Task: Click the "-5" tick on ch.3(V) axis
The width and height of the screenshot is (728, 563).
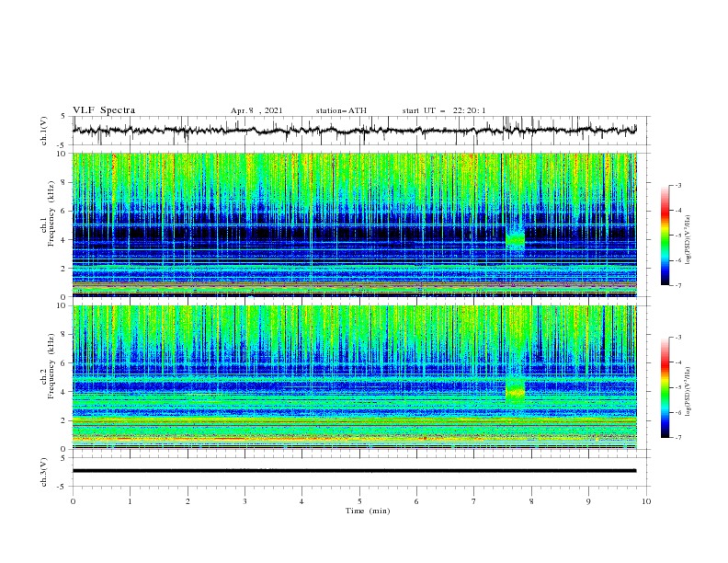Action: pyautogui.click(x=63, y=487)
